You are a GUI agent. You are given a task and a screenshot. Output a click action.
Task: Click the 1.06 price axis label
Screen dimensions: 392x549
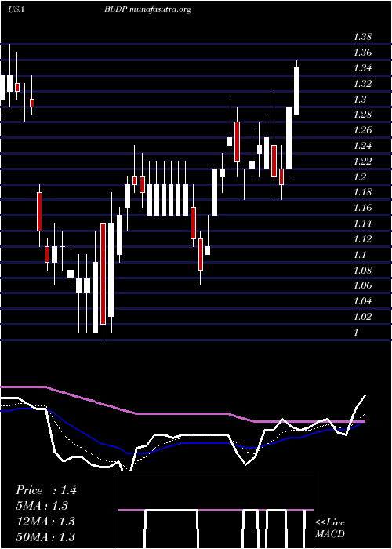362,285
